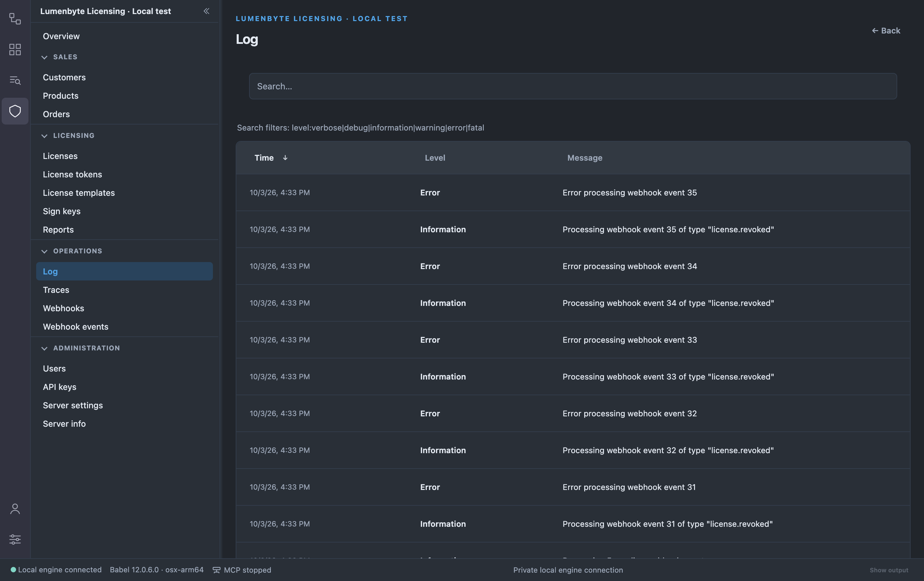Click the Time sort arrow icon
Viewport: 924px width, 581px height.
285,158
